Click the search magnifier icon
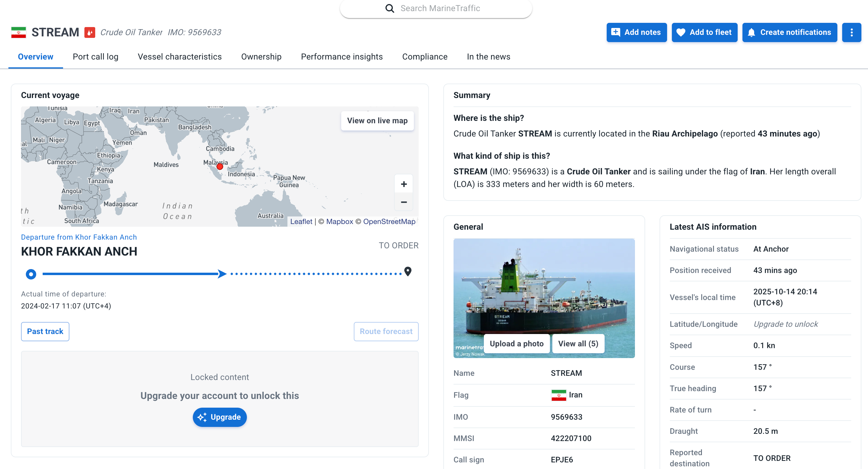The image size is (868, 469). [390, 8]
